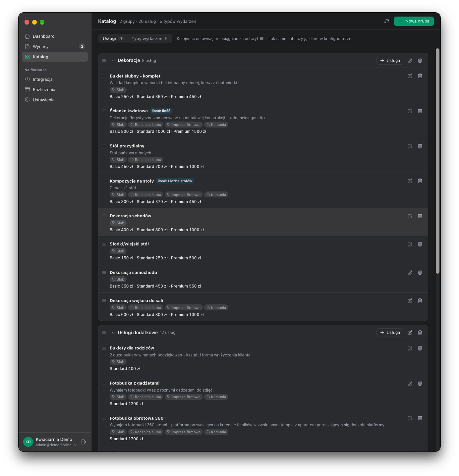459x476 pixels.
Task: Edit the Ścianka kwiatowa service
Action: (410, 111)
